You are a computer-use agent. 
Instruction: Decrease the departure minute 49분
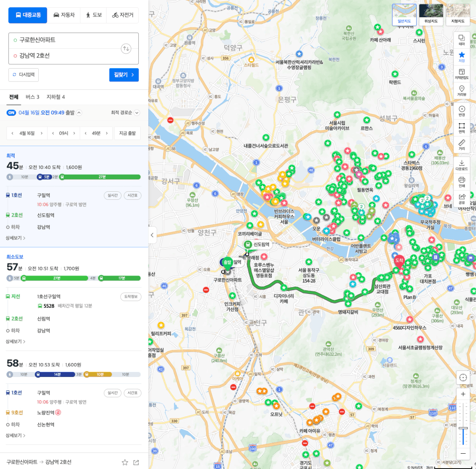(x=86, y=133)
